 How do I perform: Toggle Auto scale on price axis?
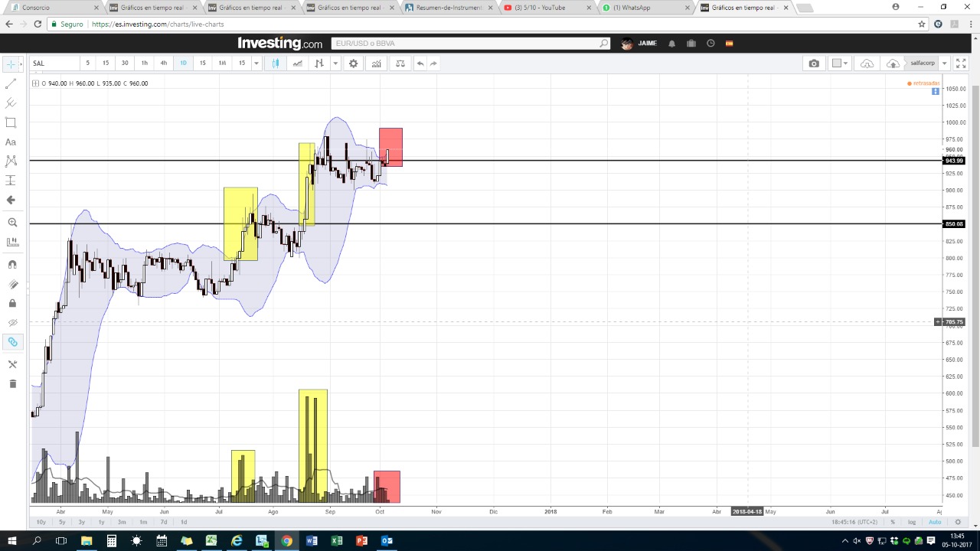(x=935, y=522)
